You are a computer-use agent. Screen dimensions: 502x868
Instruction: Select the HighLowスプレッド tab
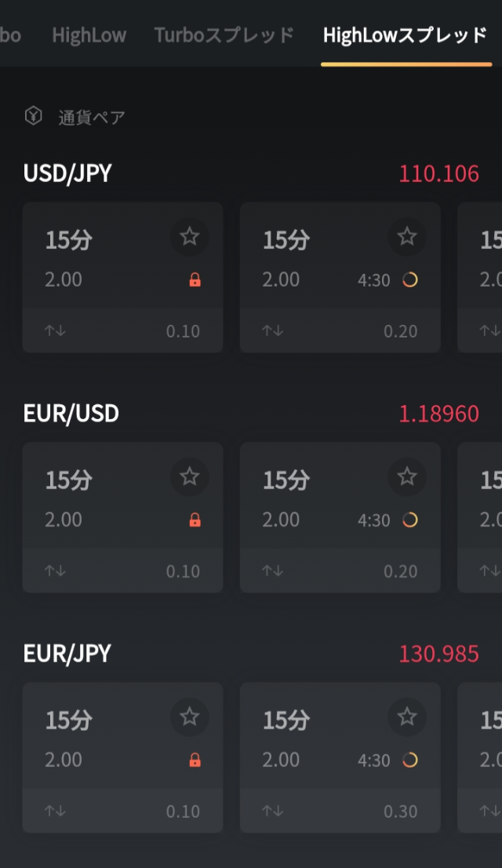point(406,35)
